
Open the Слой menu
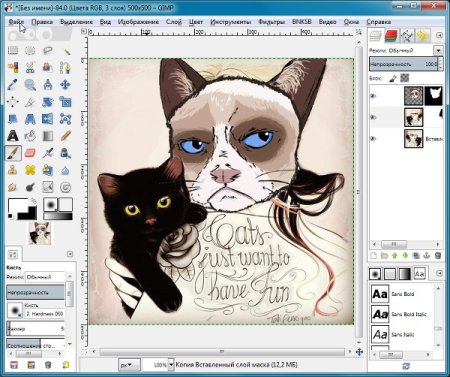[174, 22]
